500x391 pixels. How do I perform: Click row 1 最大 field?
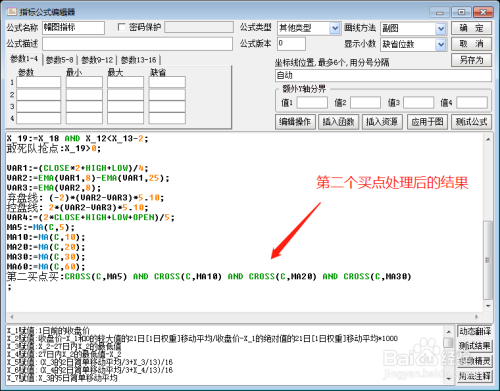125,82
